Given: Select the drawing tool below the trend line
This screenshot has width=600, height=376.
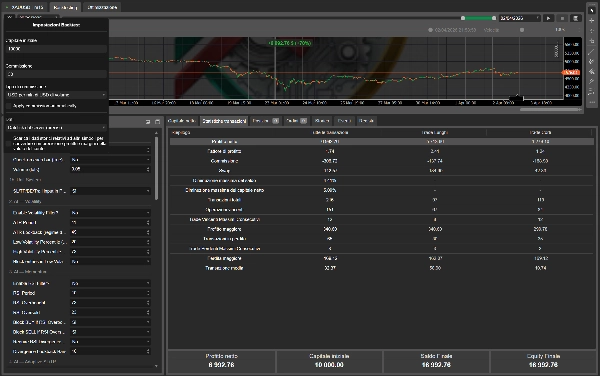Looking at the screenshot, I should pos(592,61).
